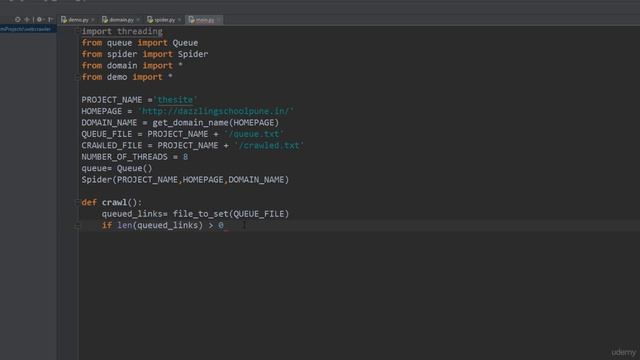Screen dimensions: 640x360
Task: Select the webcrawler project root row
Action: [x=28, y=29]
